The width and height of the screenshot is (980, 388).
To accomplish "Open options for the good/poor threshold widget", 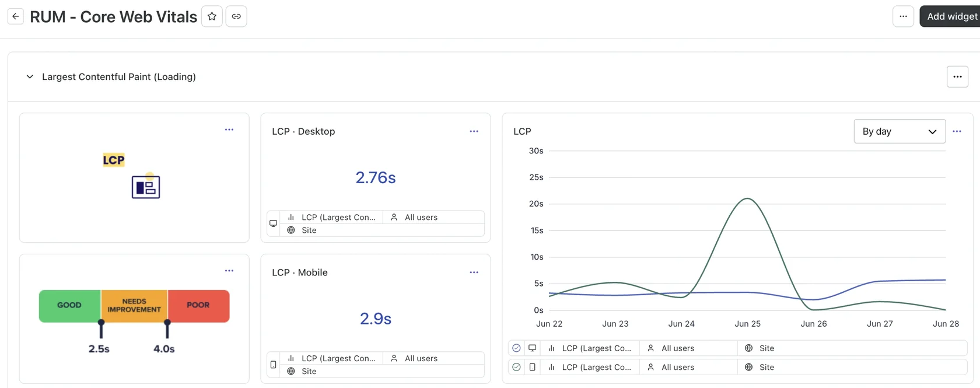I will tap(229, 271).
